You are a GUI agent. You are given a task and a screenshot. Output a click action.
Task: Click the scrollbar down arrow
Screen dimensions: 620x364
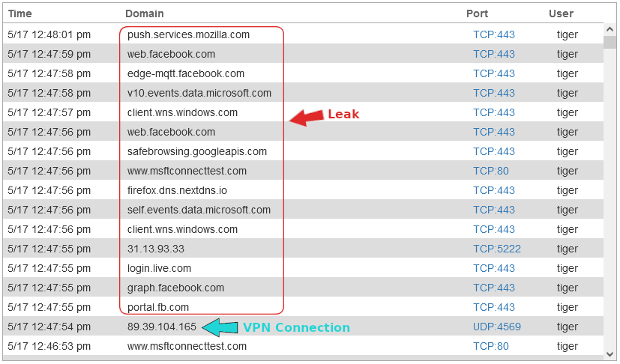point(610,353)
